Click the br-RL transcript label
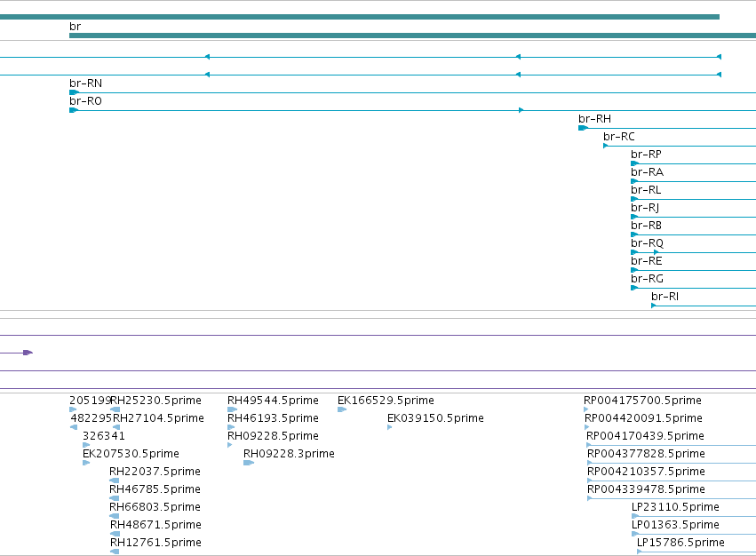Image resolution: width=756 pixels, height=556 pixels. (x=646, y=190)
